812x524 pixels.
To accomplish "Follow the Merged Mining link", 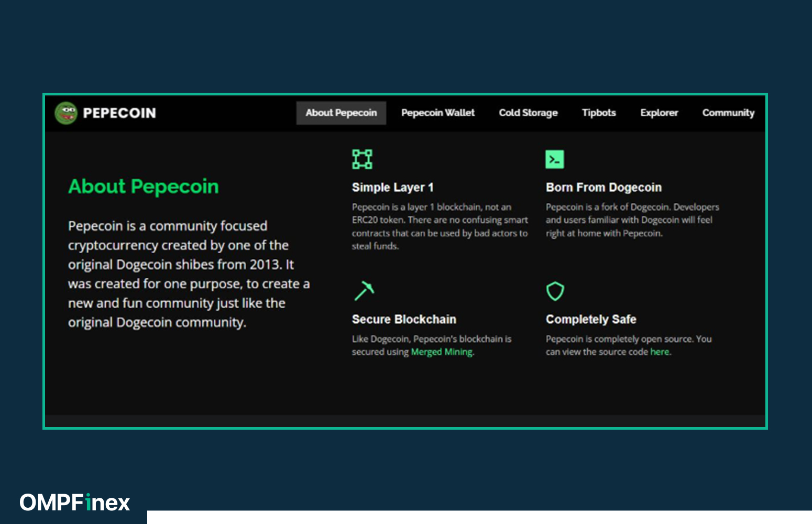I will (442, 352).
